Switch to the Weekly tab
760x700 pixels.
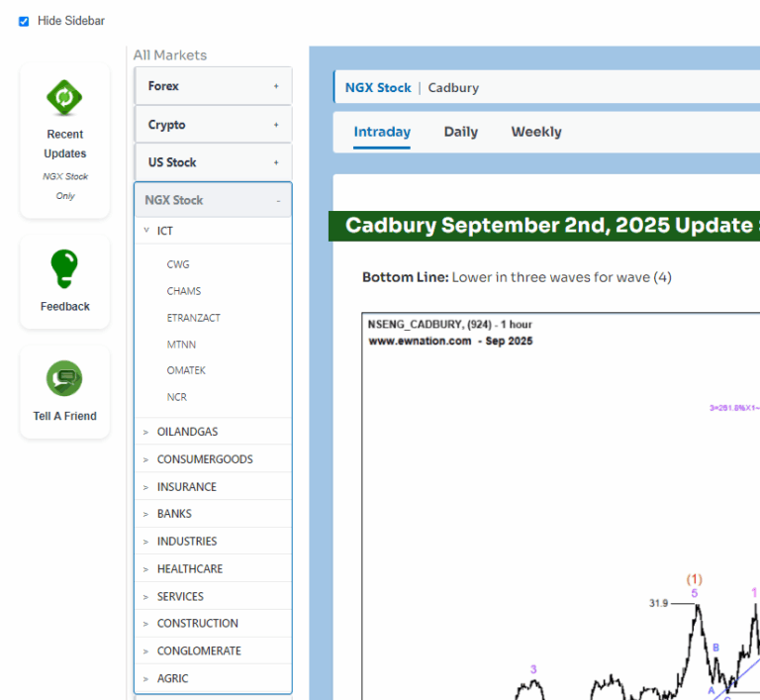(x=536, y=132)
